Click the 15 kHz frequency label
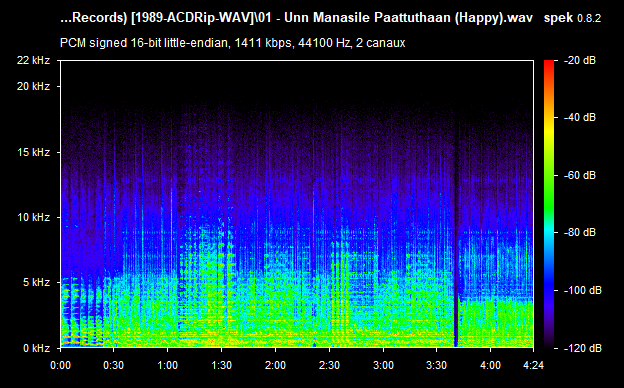Viewport: 624px width, 388px height. click(x=33, y=152)
